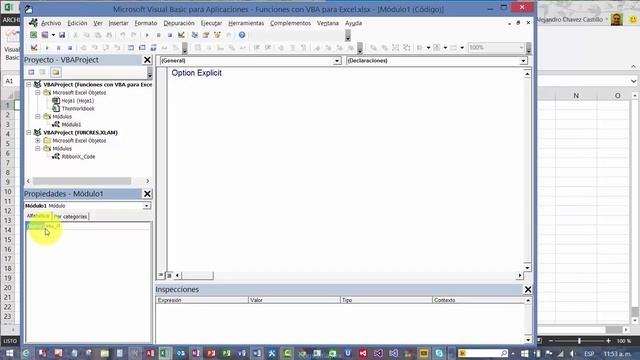This screenshot has width=640, height=360.
Task: Click the Contexto column header in Inspecciones
Action: coord(478,300)
